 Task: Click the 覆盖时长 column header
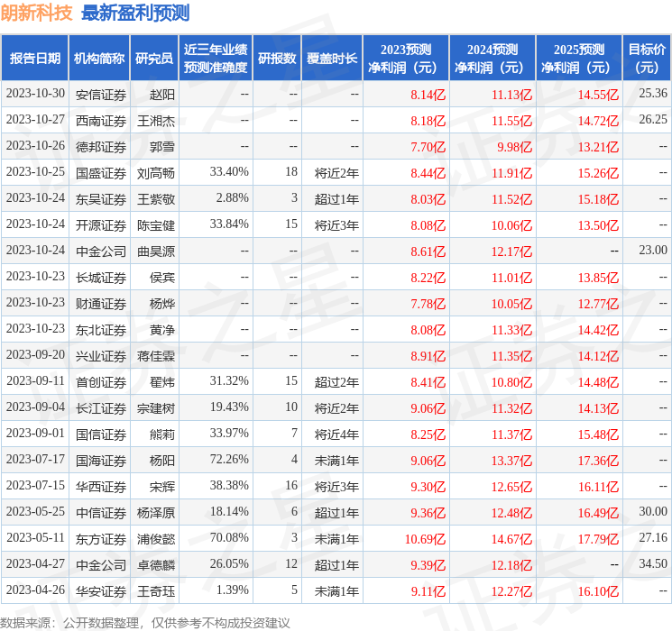(x=332, y=59)
